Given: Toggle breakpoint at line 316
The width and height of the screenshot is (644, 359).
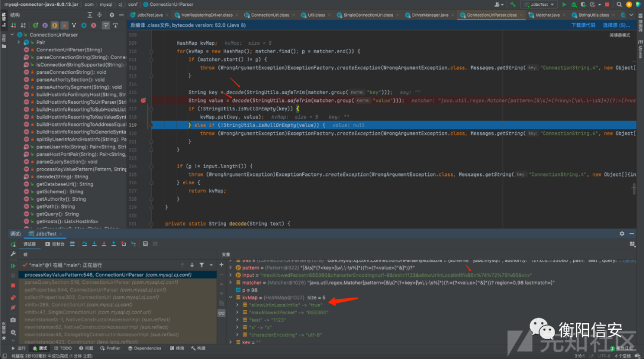Looking at the screenshot, I should coord(143,101).
